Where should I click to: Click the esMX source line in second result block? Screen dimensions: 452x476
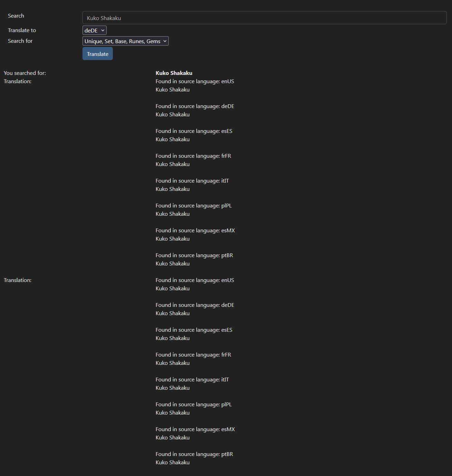195,429
